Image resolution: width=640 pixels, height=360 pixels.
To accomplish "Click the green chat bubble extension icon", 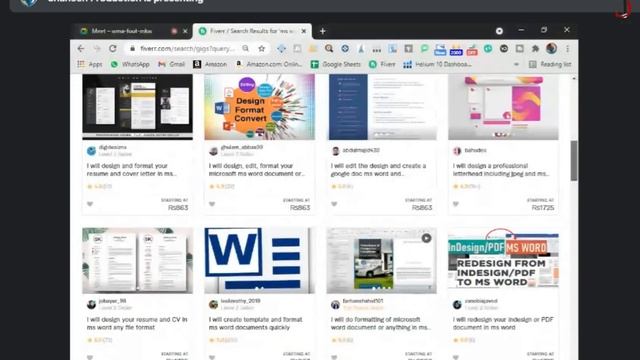I will tap(424, 49).
